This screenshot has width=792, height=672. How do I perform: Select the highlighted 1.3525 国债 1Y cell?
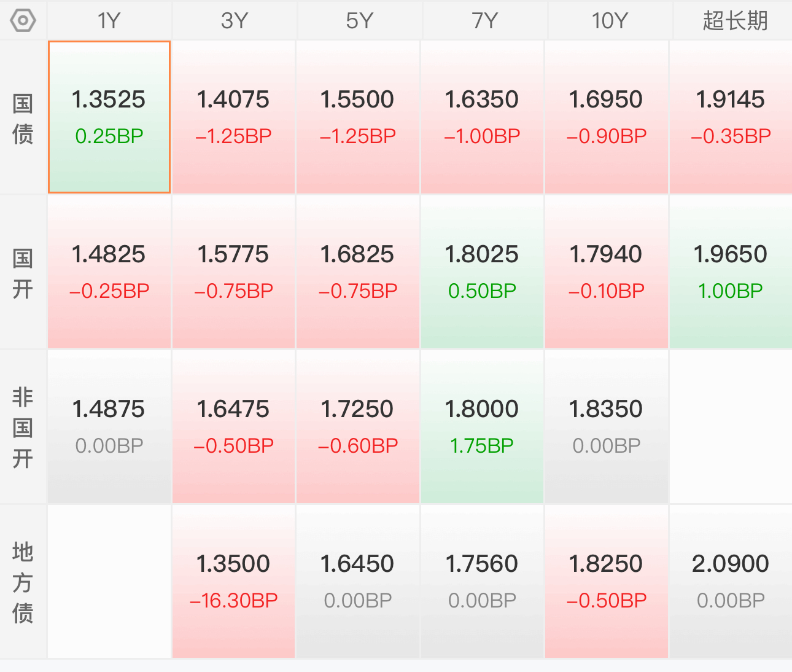(x=109, y=117)
